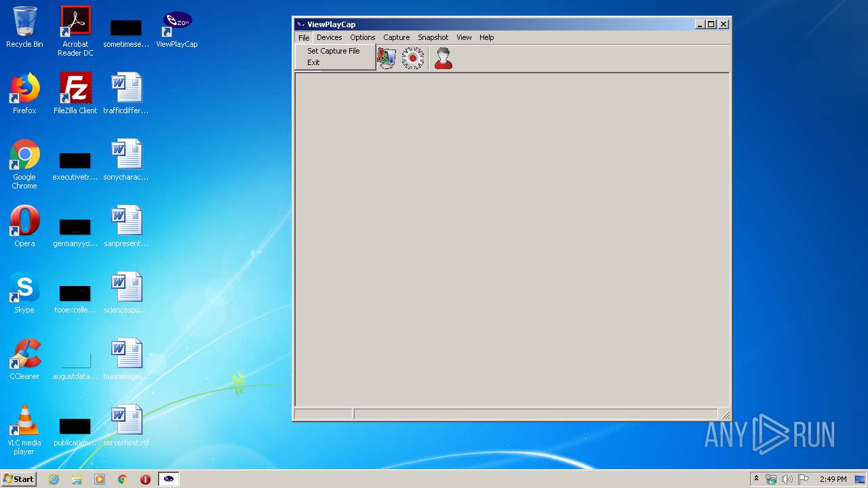868x488 pixels.
Task: Minimize the ViewPlayCap window
Action: (x=700, y=24)
